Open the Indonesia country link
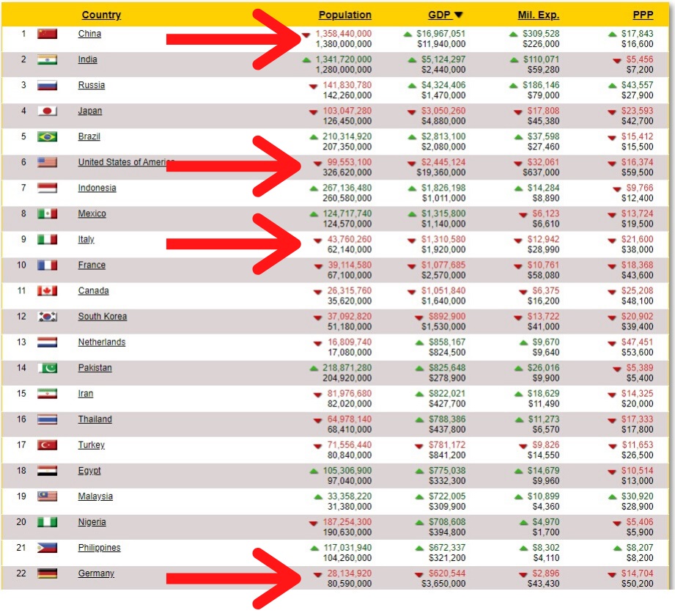675x616 pixels. pos(97,188)
